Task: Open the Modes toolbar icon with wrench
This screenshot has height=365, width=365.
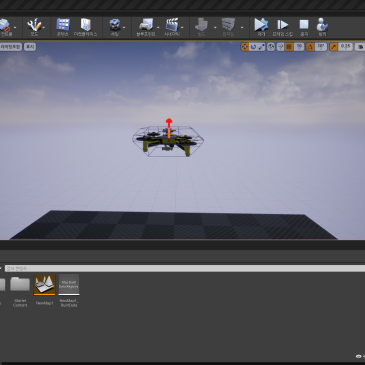Action: [34, 27]
